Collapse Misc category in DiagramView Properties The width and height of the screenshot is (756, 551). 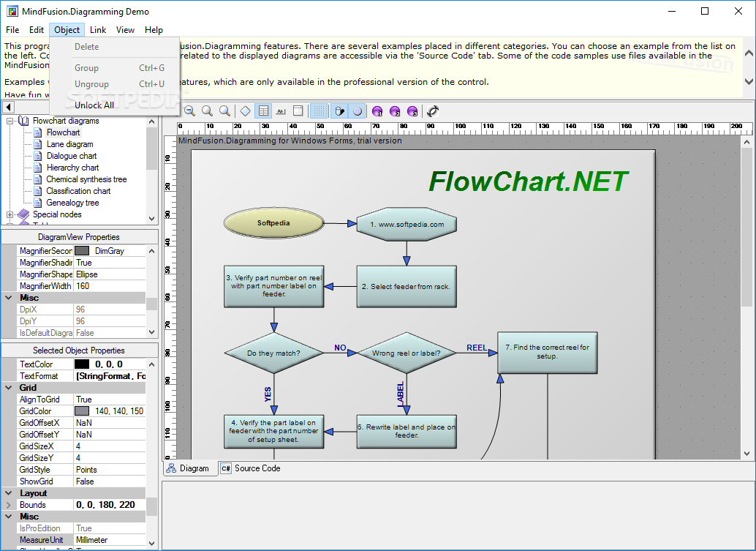(9, 298)
